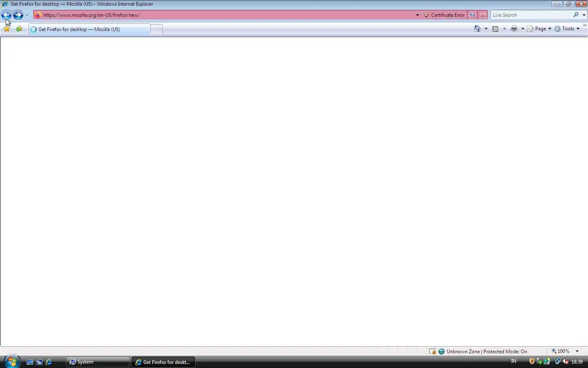Click Add to Favorites star-plus icon

click(19, 29)
